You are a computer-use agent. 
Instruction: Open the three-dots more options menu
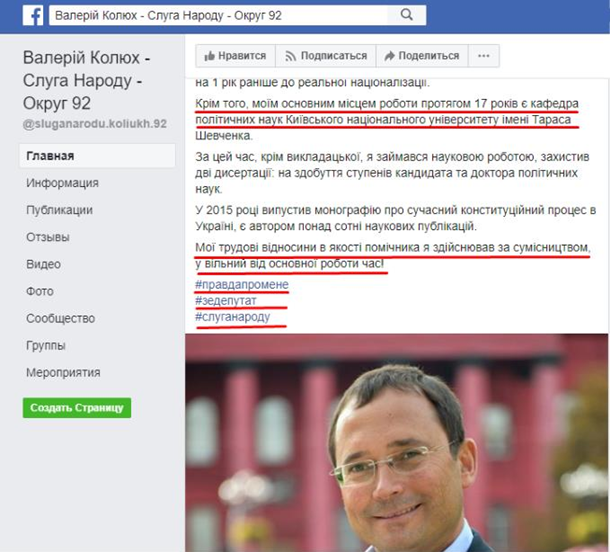click(484, 56)
